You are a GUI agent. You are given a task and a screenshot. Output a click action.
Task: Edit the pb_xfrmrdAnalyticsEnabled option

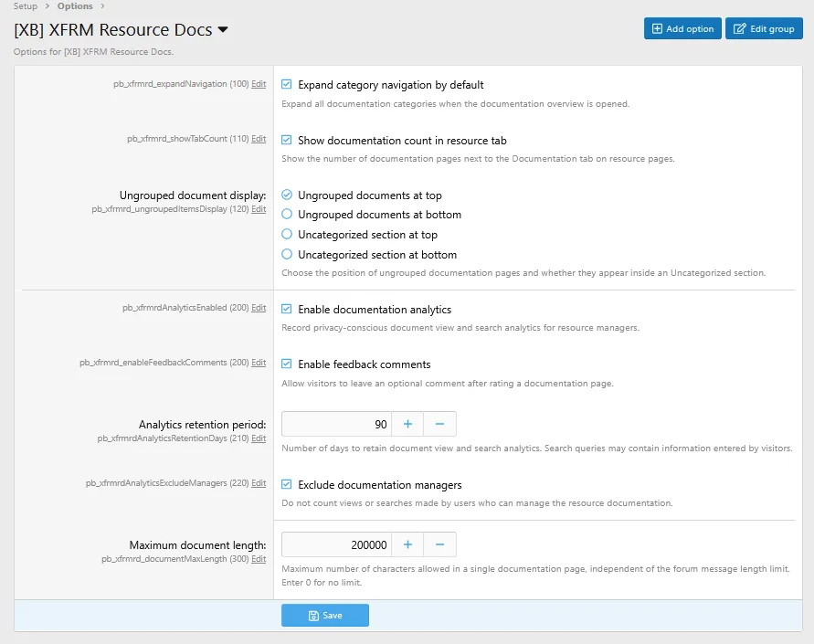click(259, 308)
